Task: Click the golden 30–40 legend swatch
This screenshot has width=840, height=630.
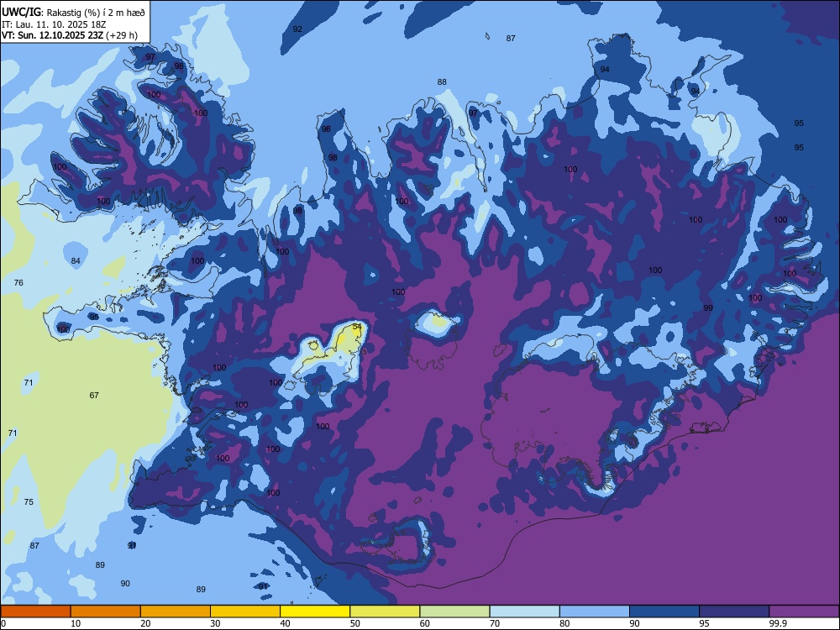Action: [245, 612]
